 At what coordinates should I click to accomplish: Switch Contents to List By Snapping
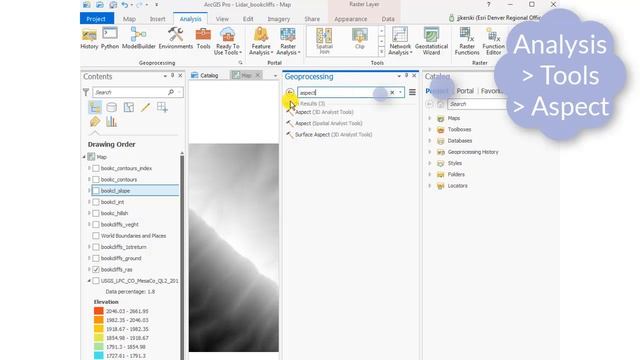pos(162,107)
